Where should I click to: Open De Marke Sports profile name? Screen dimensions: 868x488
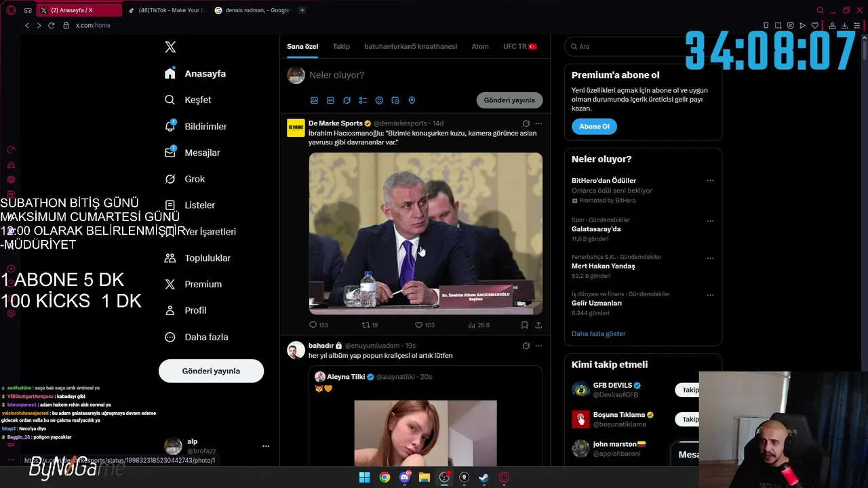coord(336,123)
